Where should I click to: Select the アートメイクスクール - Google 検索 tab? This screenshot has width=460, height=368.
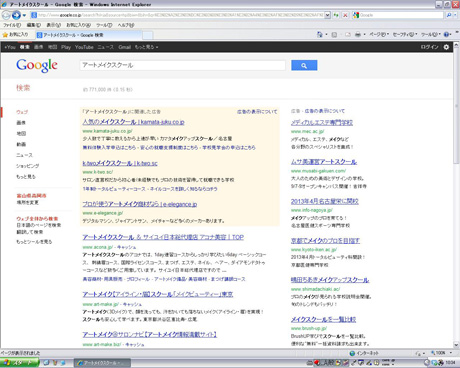[88, 35]
